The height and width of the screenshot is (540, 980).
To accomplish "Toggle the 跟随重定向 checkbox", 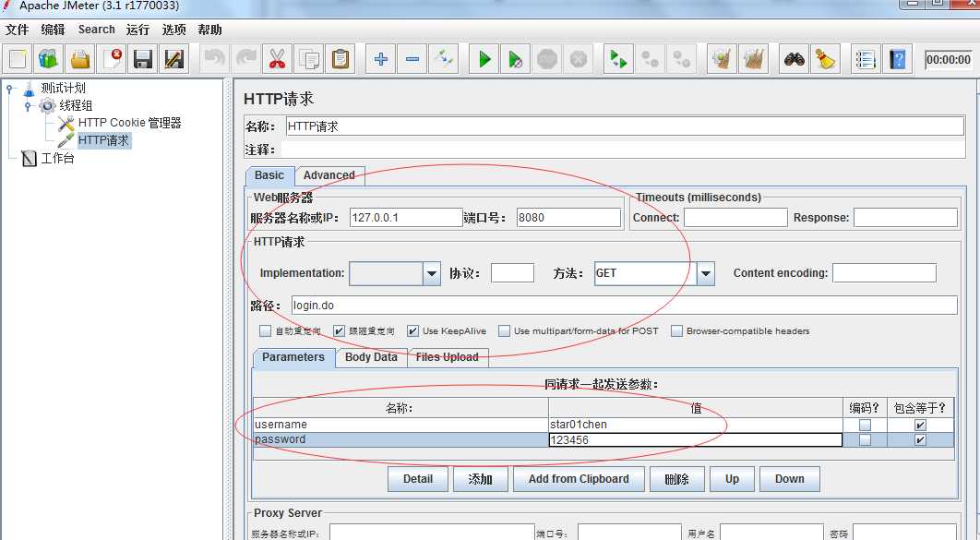I will 339,330.
